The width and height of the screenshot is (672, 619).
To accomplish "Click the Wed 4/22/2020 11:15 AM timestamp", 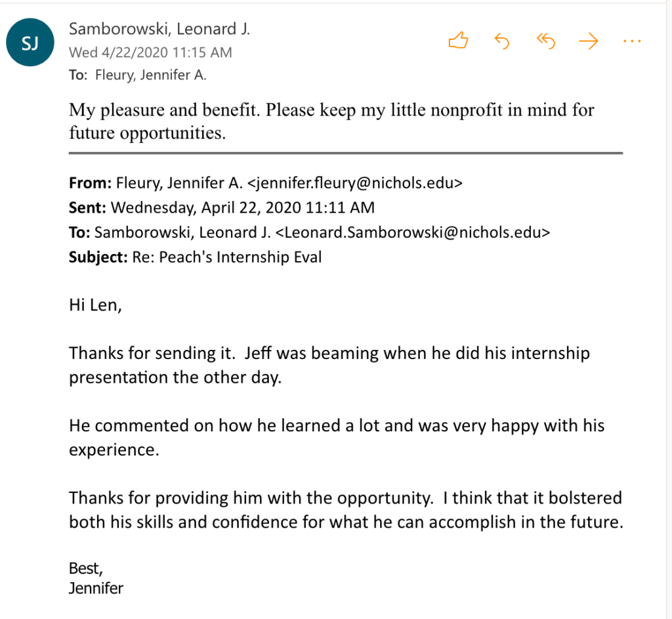I will (x=150, y=53).
